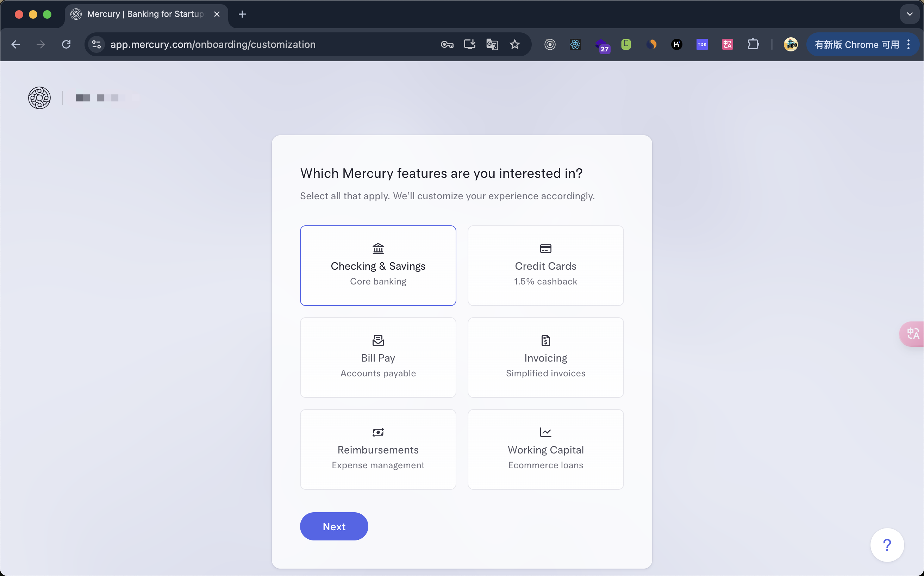Click the install app icon in address bar

point(469,45)
